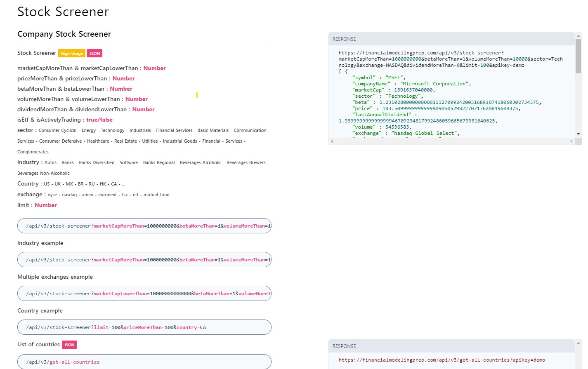
Task: Click the vertical scrollbar thumb in first response
Action: pos(578,56)
